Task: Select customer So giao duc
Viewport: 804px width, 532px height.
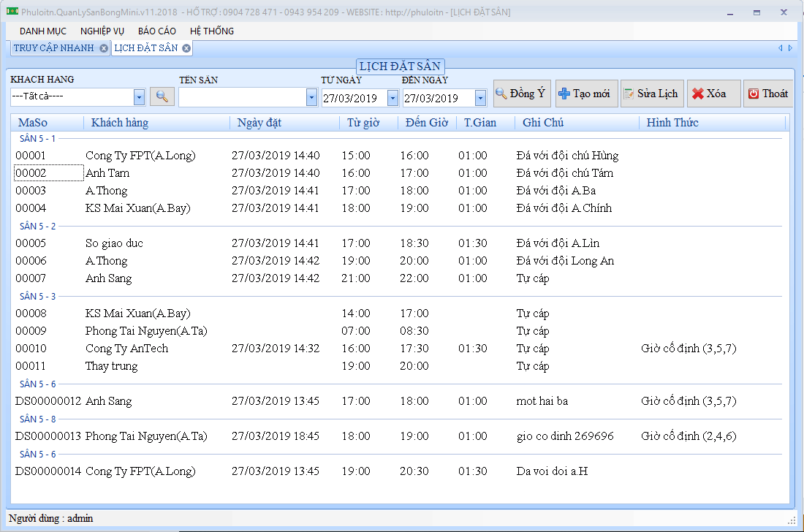Action: pyautogui.click(x=114, y=243)
